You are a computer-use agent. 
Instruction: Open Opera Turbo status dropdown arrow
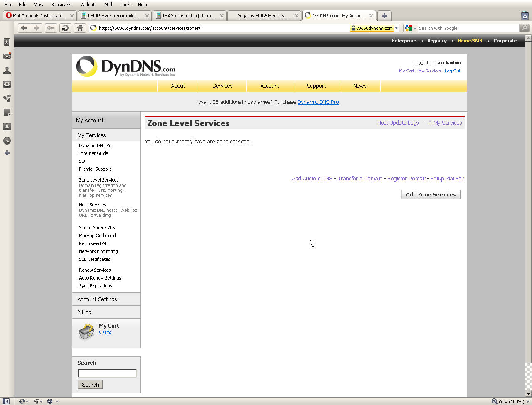(57, 402)
